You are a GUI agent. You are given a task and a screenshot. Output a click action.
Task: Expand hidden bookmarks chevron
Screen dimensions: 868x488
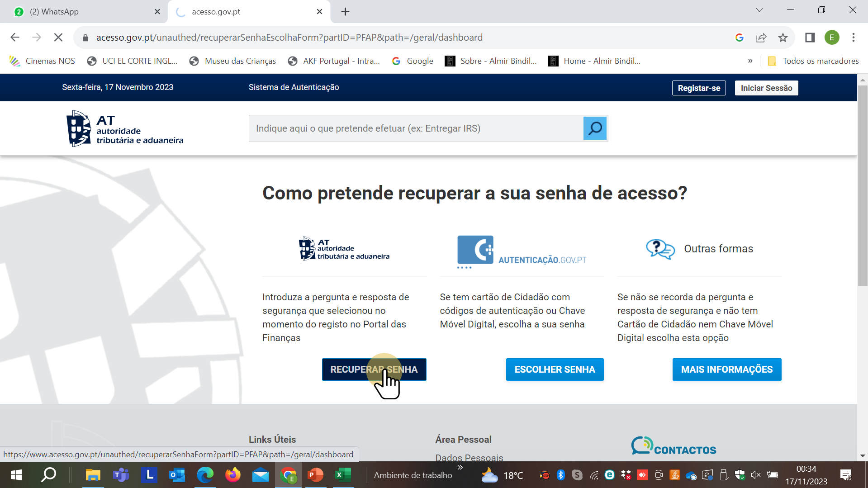750,61
